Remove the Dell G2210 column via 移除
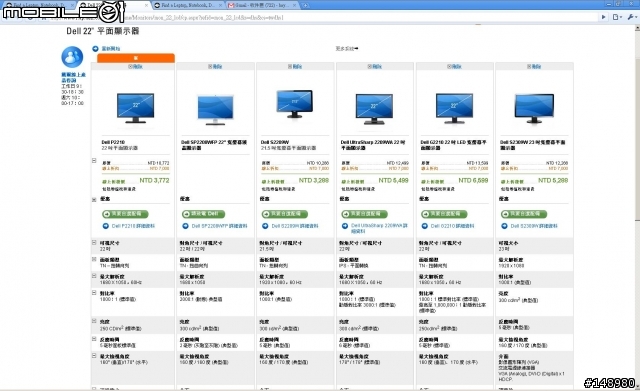Screen dimensions: 640x391 pyautogui.click(x=454, y=67)
